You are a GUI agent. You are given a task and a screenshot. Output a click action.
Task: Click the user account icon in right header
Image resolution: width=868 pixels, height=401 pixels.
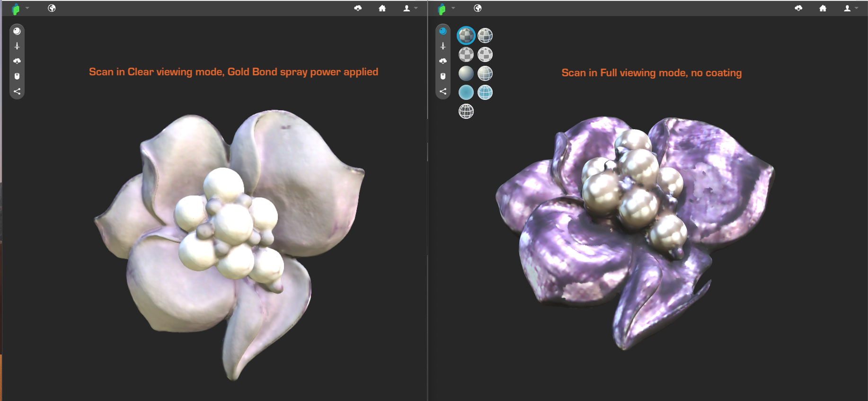coord(847,8)
